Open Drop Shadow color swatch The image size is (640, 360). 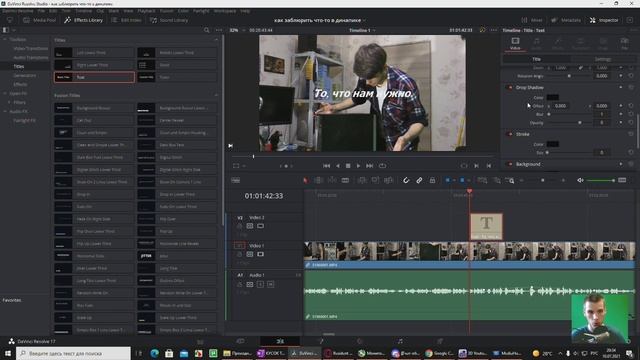tap(553, 97)
